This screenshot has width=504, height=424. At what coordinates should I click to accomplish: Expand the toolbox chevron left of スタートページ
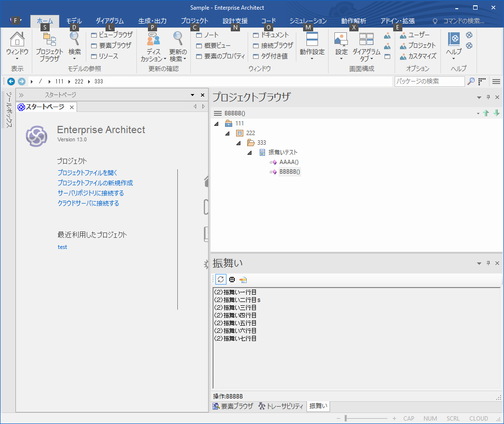coord(21,95)
